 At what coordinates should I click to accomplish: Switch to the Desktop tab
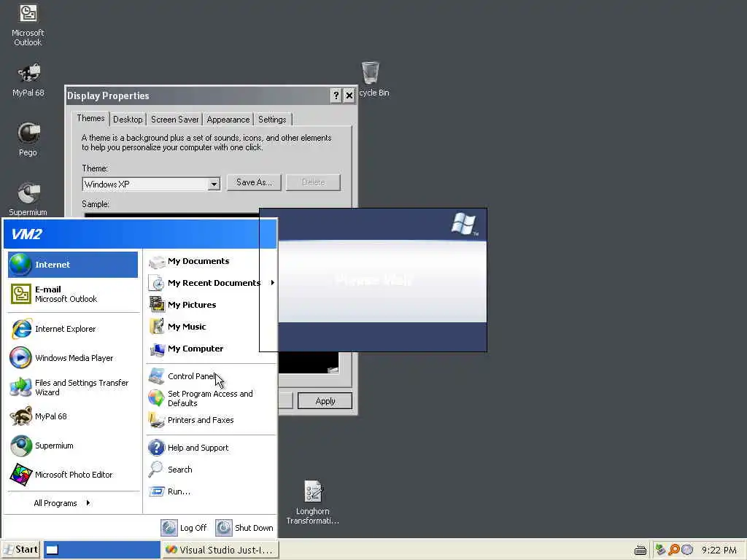tap(128, 120)
